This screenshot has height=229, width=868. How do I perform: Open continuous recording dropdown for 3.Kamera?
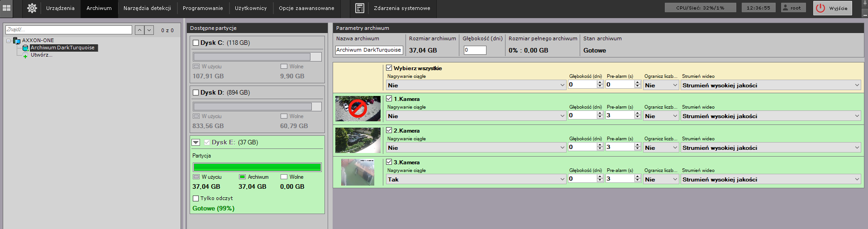[476, 180]
